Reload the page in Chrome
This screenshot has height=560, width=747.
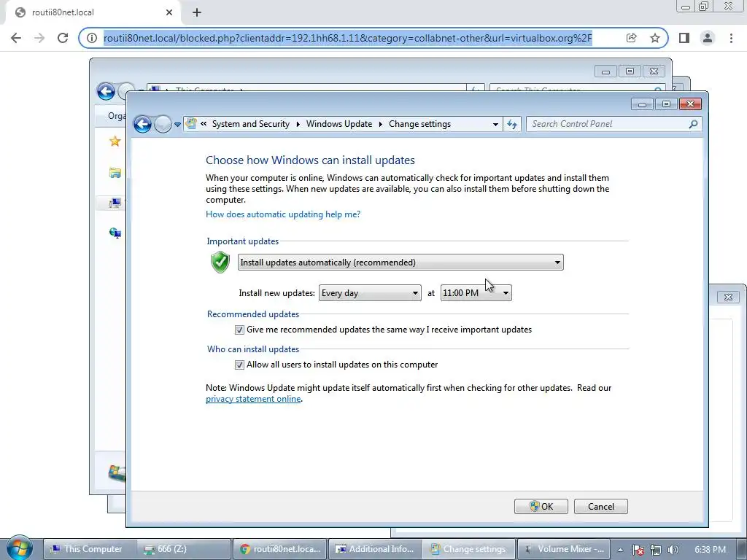click(x=63, y=38)
